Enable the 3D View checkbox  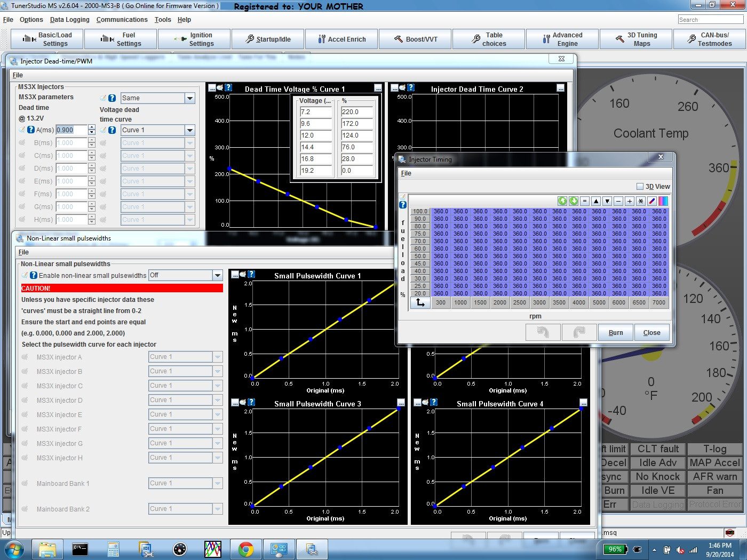pyautogui.click(x=640, y=187)
